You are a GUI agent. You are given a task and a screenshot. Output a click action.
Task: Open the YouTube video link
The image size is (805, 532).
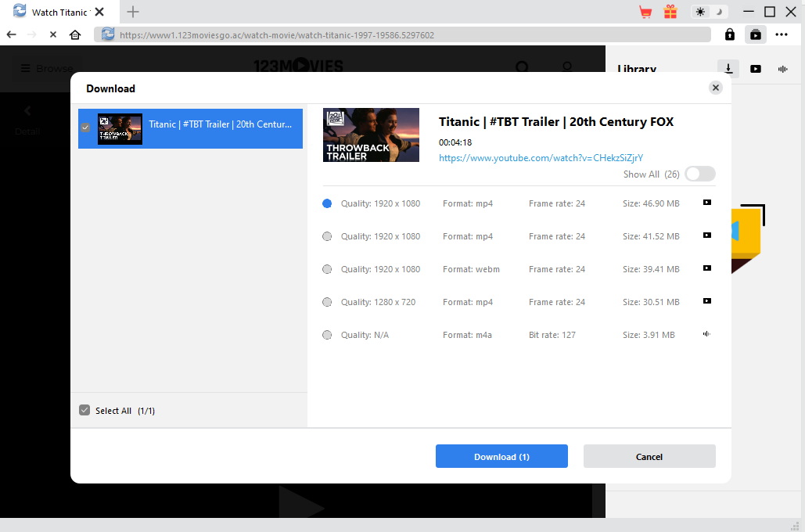coord(541,158)
